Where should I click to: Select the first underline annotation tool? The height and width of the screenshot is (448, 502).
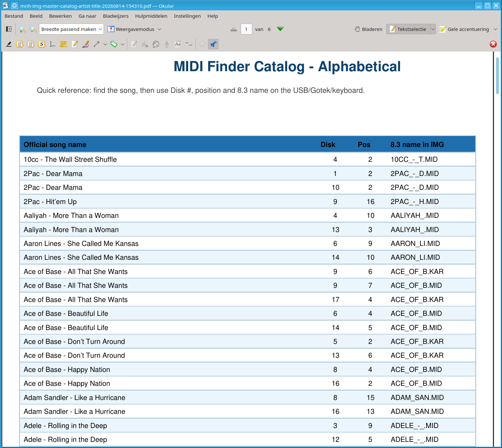click(x=20, y=44)
